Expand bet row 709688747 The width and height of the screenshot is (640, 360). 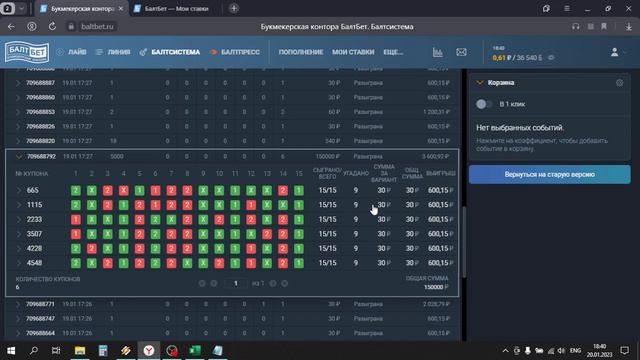pyautogui.click(x=18, y=319)
